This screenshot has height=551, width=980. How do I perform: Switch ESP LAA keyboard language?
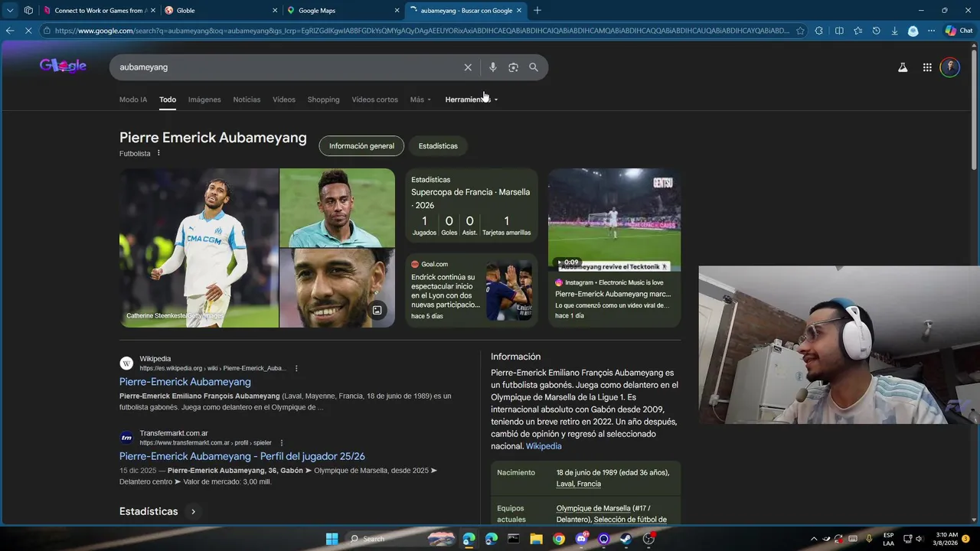coord(888,539)
